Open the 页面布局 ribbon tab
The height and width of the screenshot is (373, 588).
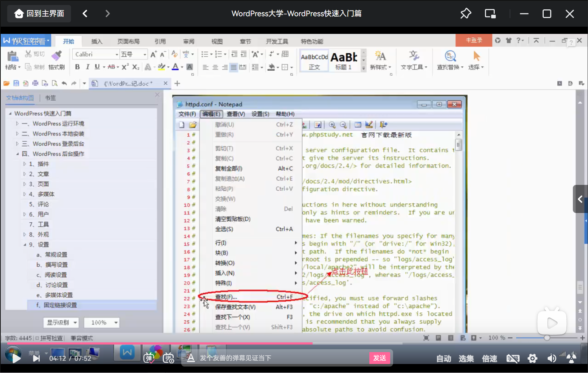pos(128,41)
